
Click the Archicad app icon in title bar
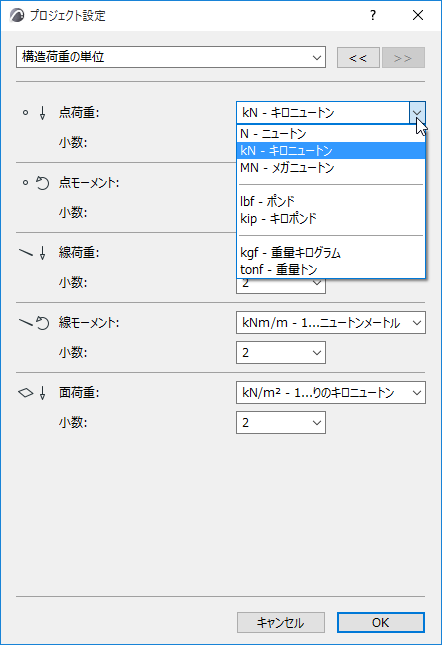click(x=17, y=16)
